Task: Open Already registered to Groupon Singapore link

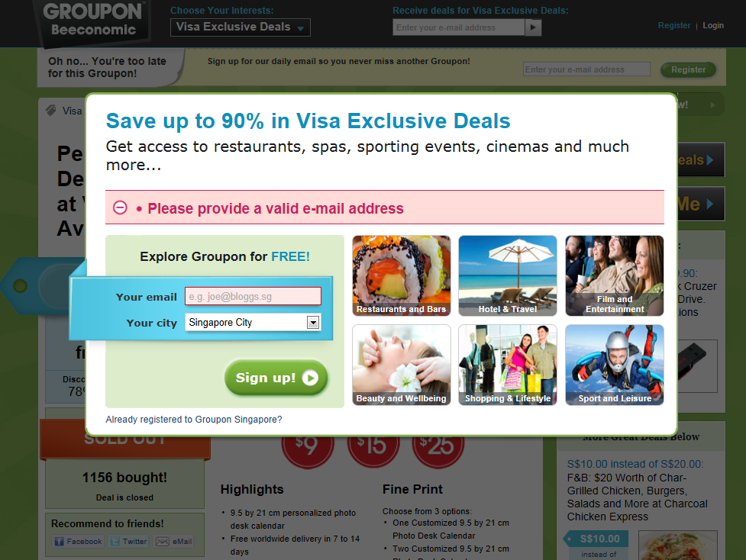Action: (194, 420)
